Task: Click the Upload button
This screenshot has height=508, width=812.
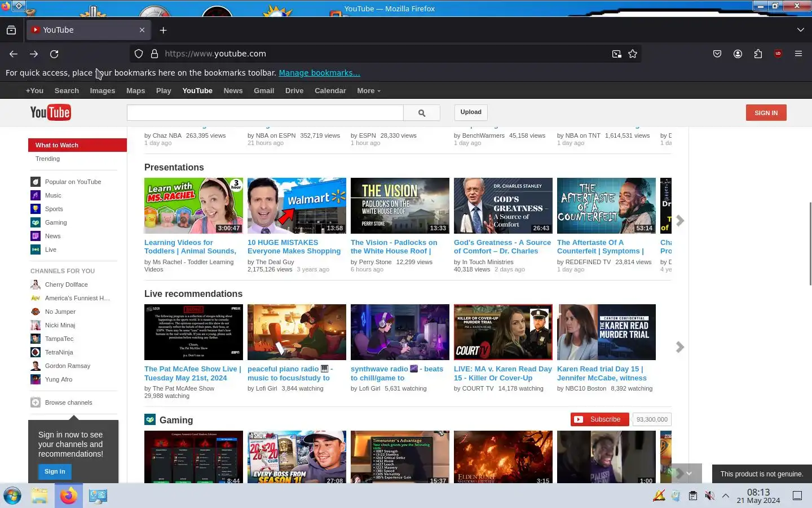Action: (471, 112)
